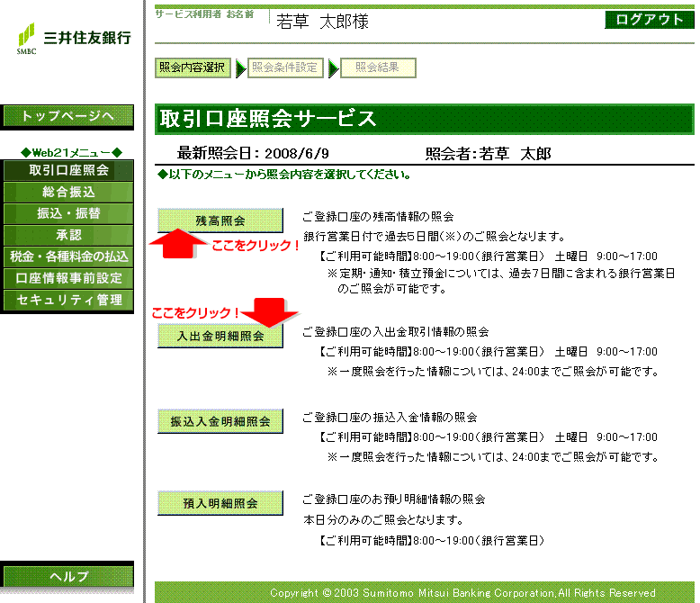This screenshot has height=603, width=700.
Task: Click the 最新照会日: 2008/6/9 text
Action: coord(253,154)
